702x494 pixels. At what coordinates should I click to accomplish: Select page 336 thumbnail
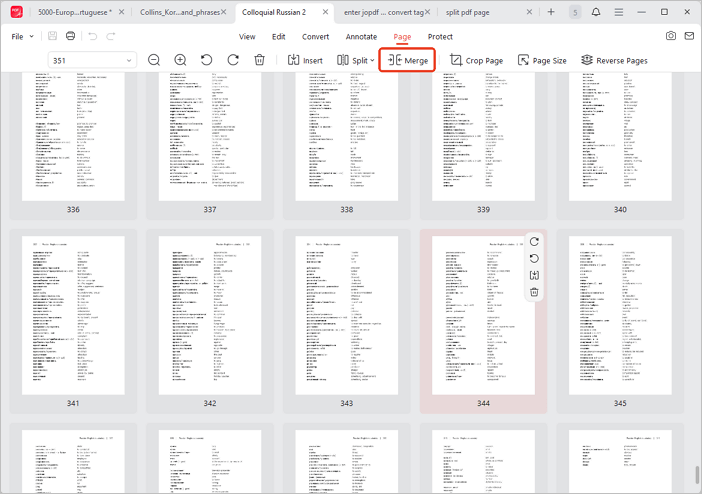(x=73, y=136)
